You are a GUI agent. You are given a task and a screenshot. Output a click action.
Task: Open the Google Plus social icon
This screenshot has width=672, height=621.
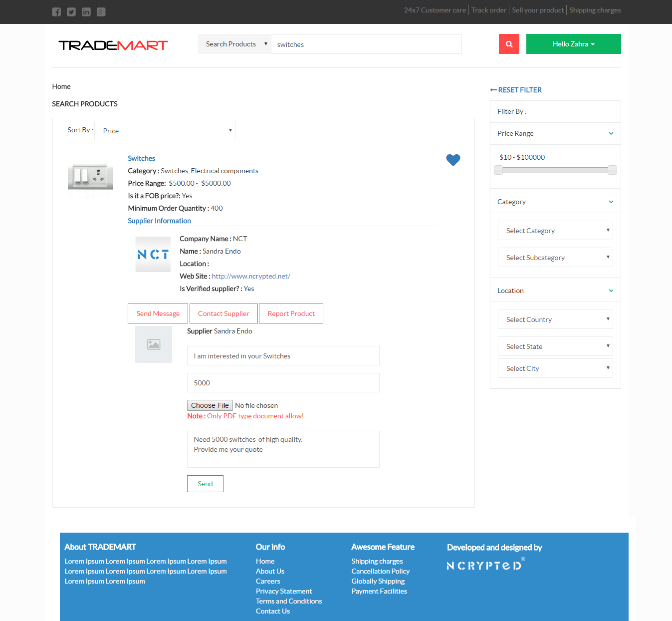101,12
